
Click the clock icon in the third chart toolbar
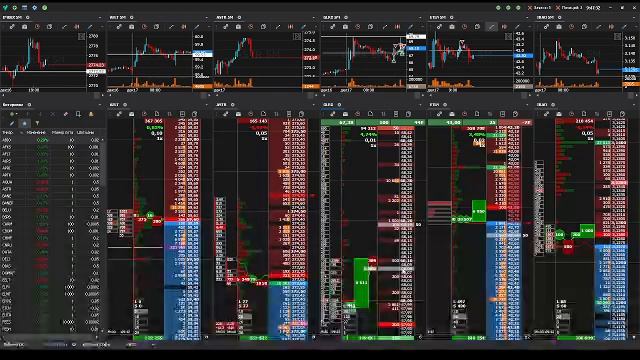pos(251,27)
